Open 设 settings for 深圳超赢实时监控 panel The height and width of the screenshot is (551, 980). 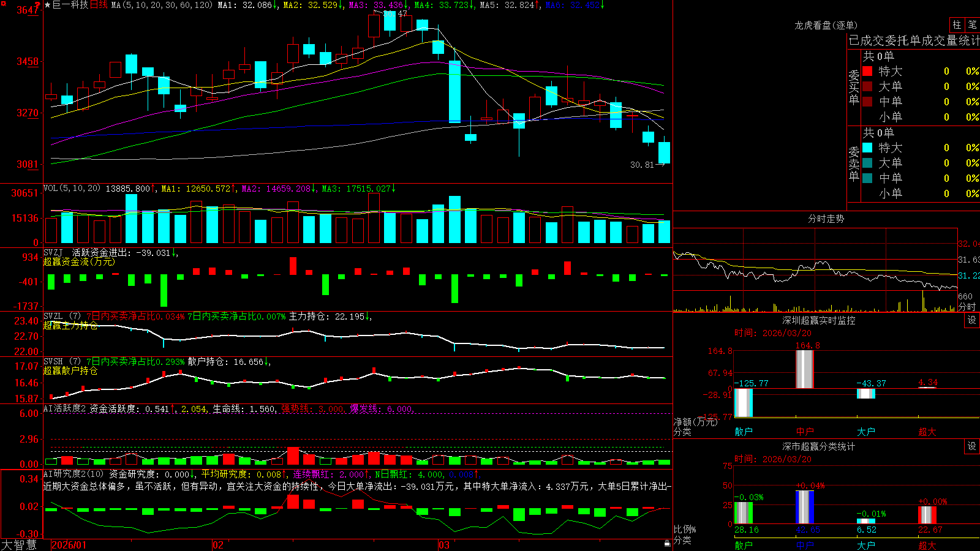click(x=972, y=320)
